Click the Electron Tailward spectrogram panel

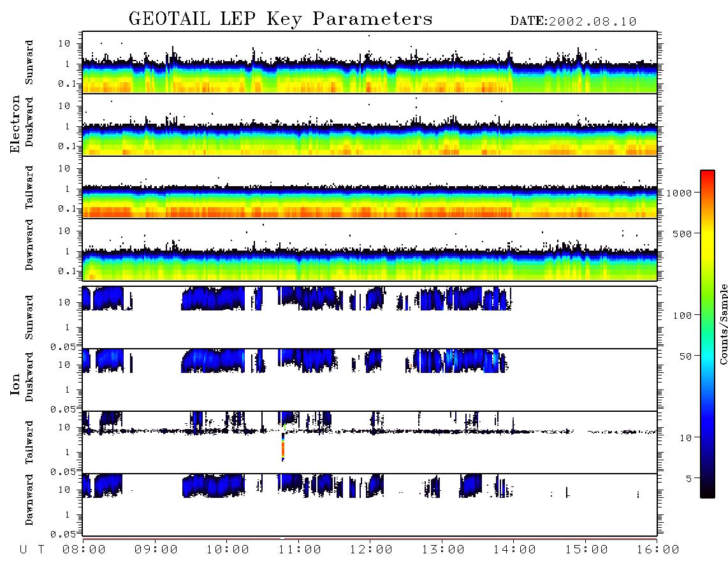(370, 187)
